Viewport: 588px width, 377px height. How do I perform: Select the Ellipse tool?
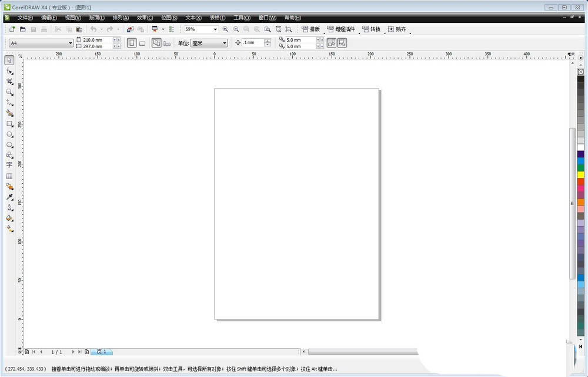point(9,134)
